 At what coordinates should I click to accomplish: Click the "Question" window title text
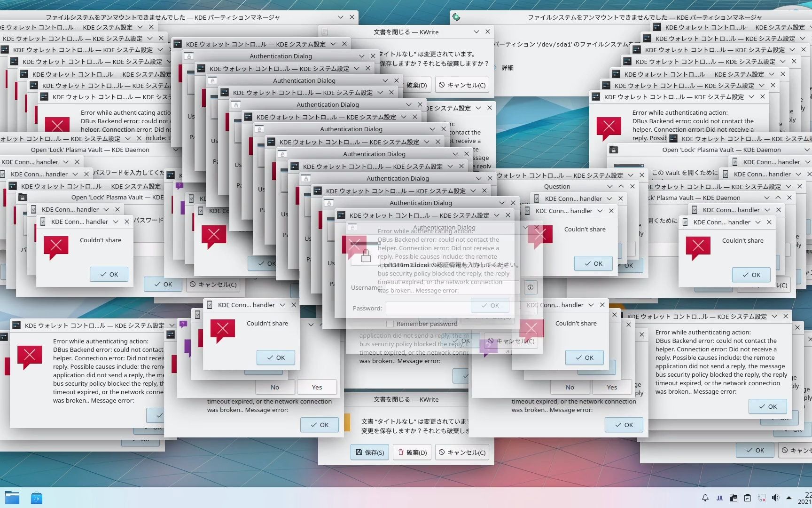(x=557, y=186)
